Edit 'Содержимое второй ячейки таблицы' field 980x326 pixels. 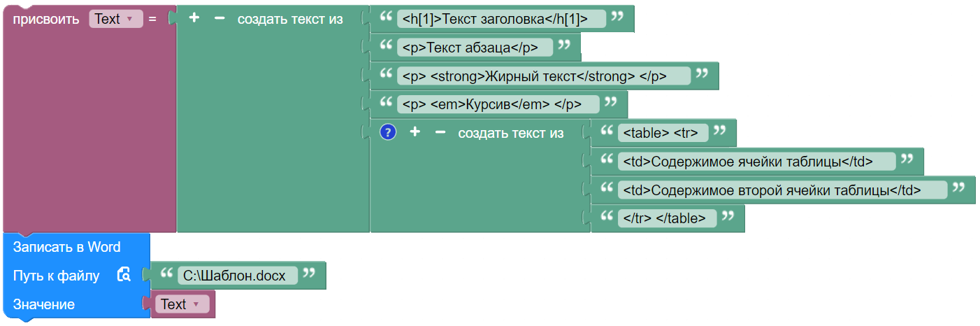pos(781,190)
